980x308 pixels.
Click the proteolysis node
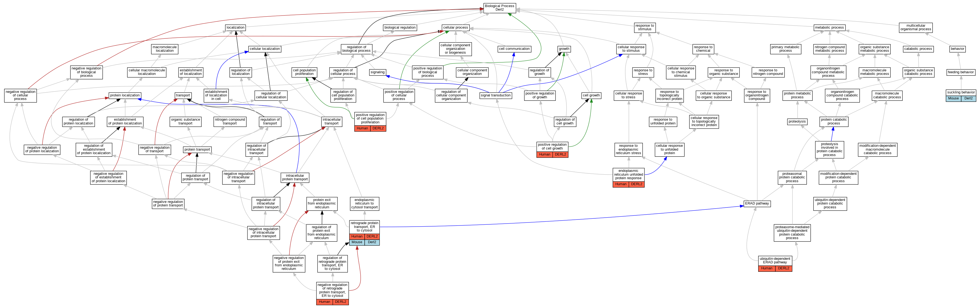click(x=797, y=121)
